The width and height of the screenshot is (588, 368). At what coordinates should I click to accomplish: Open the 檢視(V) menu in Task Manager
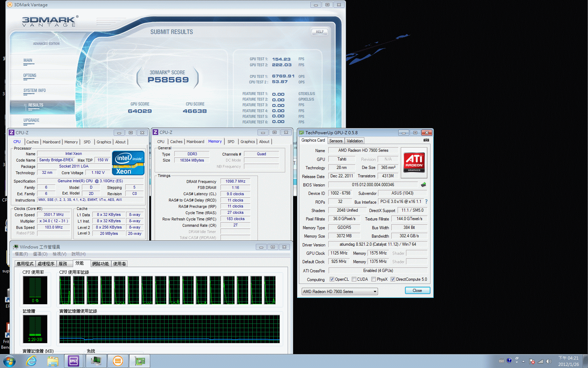pos(59,254)
